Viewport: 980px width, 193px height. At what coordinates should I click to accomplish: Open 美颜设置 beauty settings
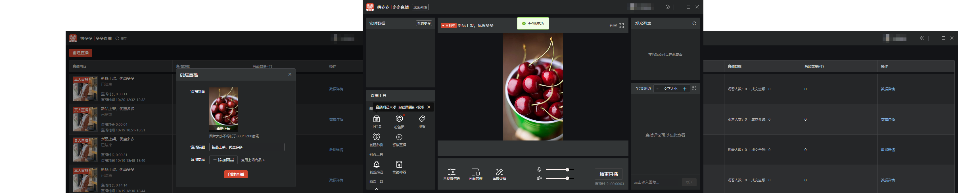coord(500,174)
